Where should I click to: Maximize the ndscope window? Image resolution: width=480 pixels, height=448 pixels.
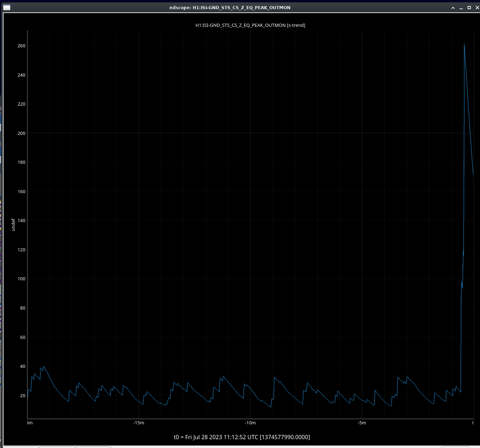[x=469, y=7]
